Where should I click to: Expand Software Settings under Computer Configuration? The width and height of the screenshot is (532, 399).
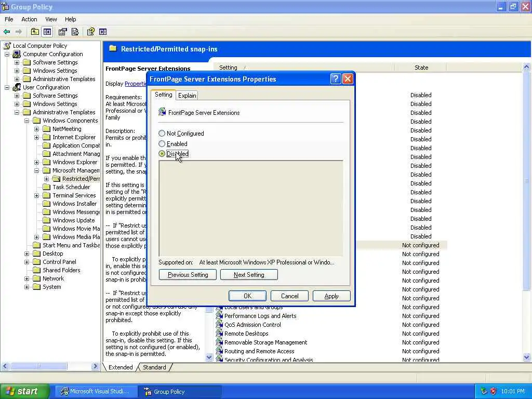17,62
